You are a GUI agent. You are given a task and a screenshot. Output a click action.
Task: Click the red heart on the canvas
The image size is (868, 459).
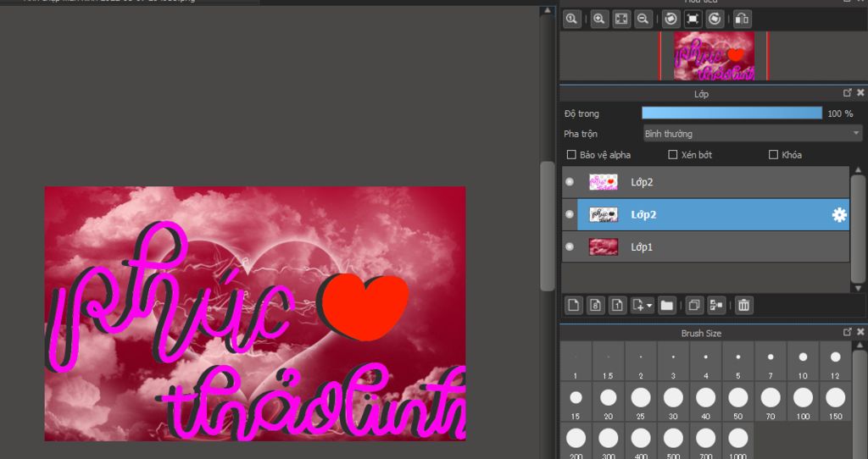tap(364, 306)
